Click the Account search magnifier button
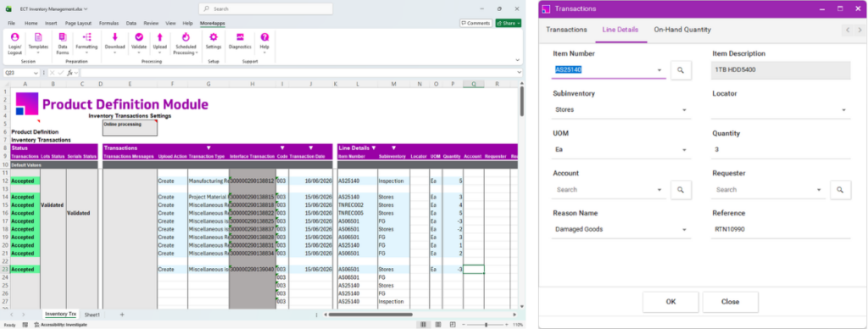The image size is (868, 329). (681, 190)
